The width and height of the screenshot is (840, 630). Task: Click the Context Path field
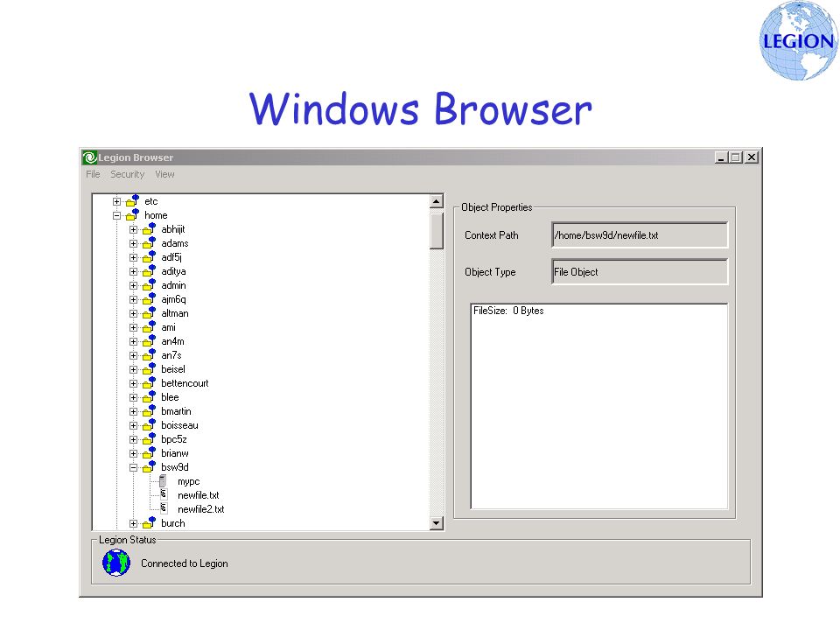click(640, 235)
